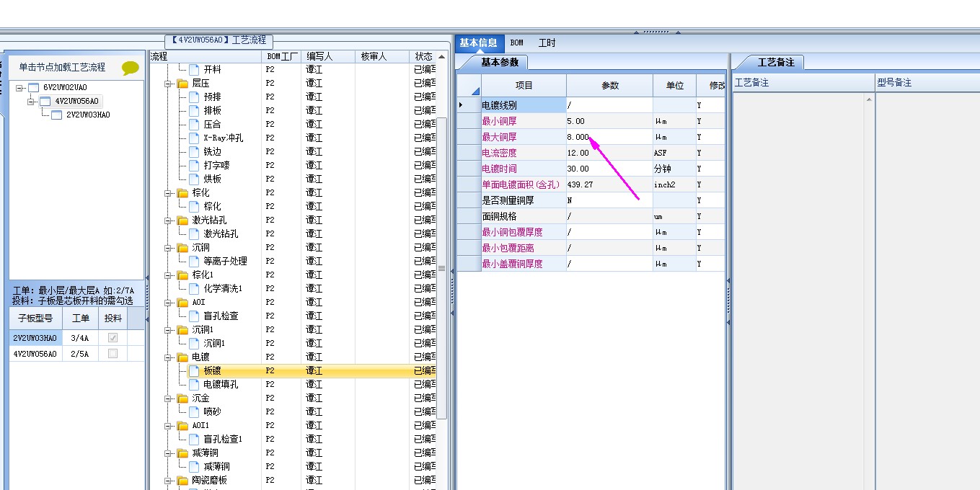Click the 是否测量铜厚 value N
This screenshot has width=980, height=490.
[609, 200]
